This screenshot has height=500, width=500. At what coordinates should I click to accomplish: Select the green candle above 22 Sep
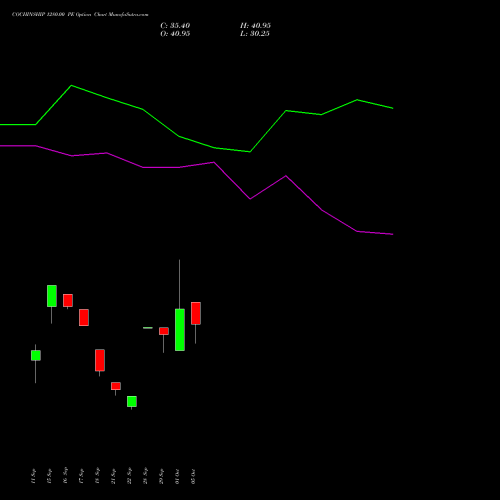(x=132, y=401)
